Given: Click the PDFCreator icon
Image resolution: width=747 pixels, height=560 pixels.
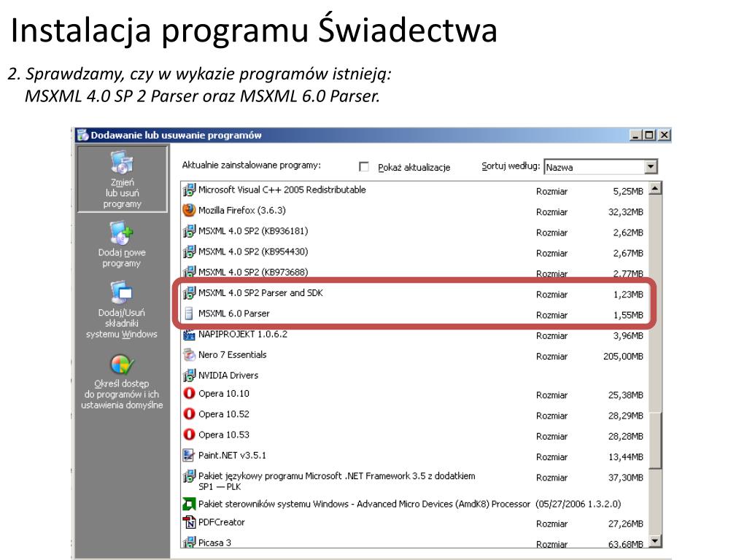Looking at the screenshot, I should [x=189, y=522].
